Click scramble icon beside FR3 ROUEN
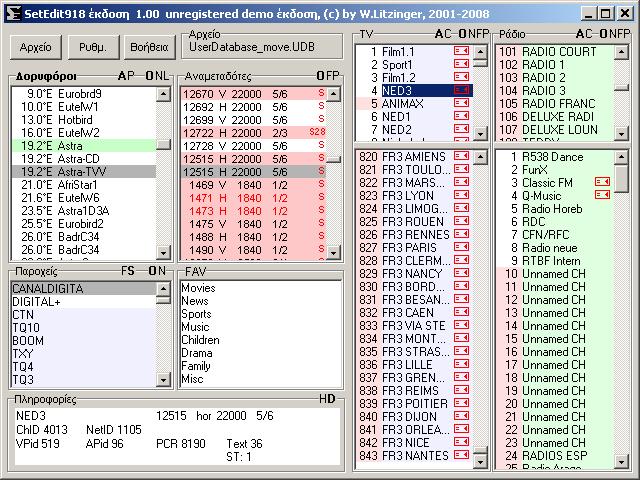Image resolution: width=640 pixels, height=480 pixels. 461,221
